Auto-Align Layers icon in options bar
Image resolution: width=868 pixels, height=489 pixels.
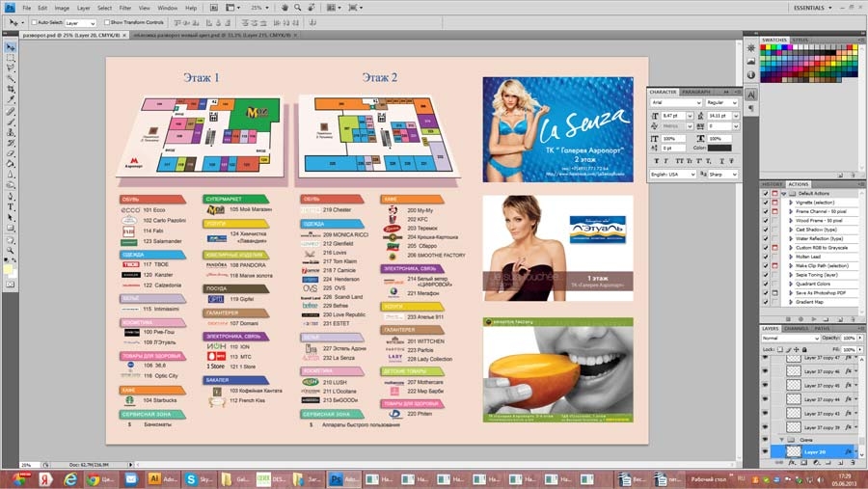pos(312,23)
